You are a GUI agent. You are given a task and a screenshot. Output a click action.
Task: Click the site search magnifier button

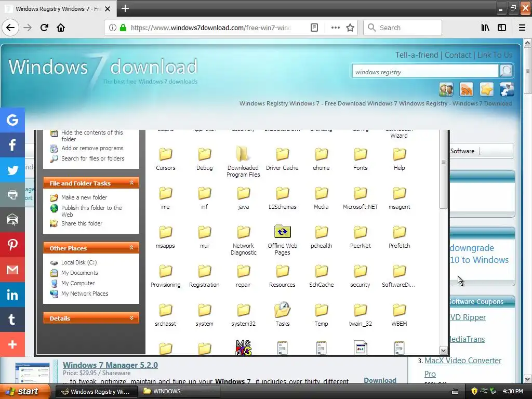pyautogui.click(x=506, y=71)
